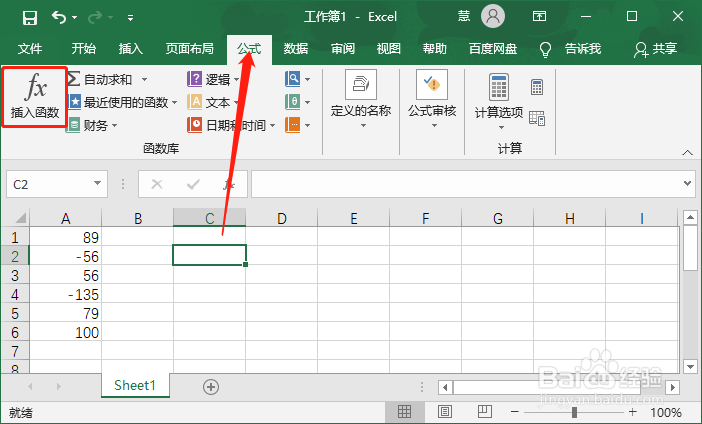Switch to the 开始 tab
This screenshot has width=702, height=424.
84,48
